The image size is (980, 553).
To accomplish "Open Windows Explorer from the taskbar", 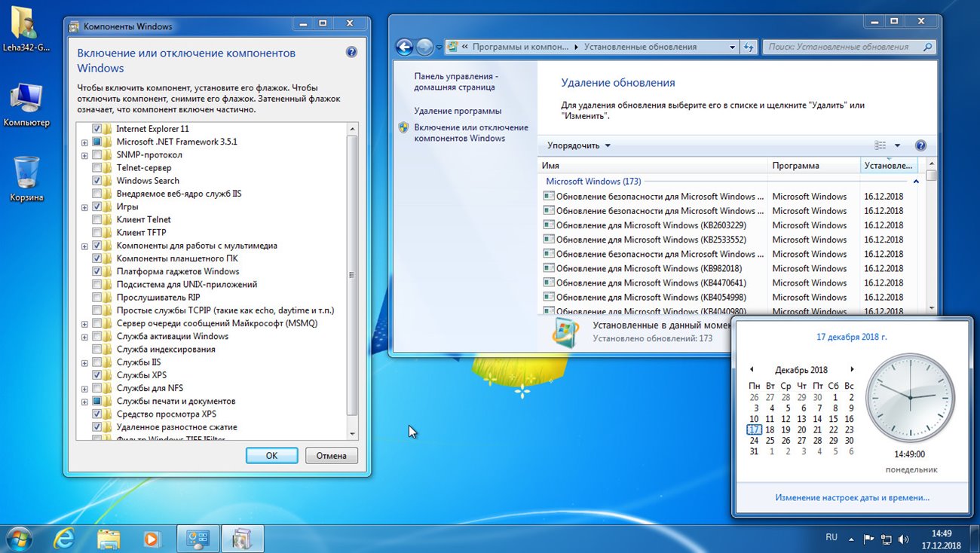I will click(109, 539).
